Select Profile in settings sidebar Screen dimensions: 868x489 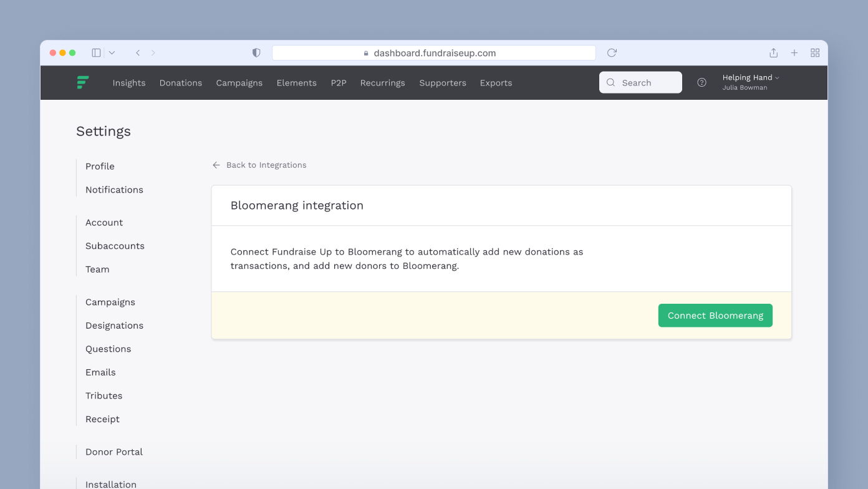[x=100, y=167]
